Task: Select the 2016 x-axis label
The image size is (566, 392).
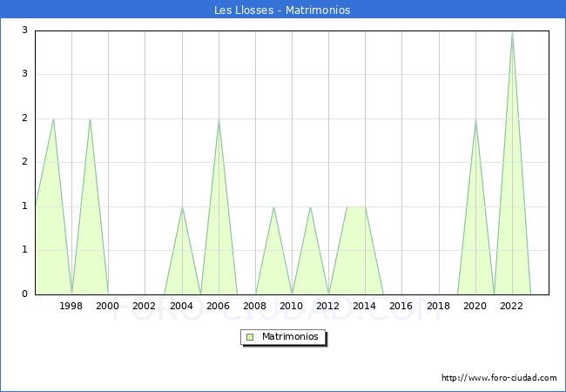Action: coord(401,306)
